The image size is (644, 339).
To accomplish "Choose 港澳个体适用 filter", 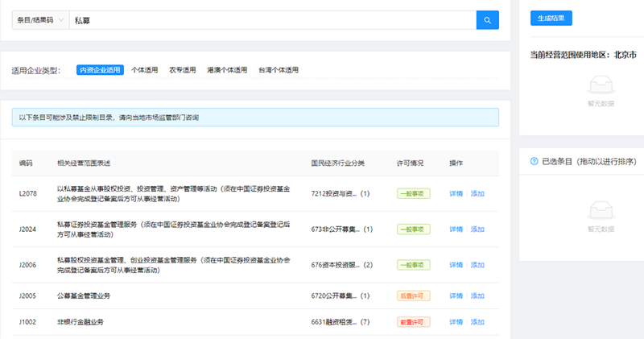I will coord(227,70).
